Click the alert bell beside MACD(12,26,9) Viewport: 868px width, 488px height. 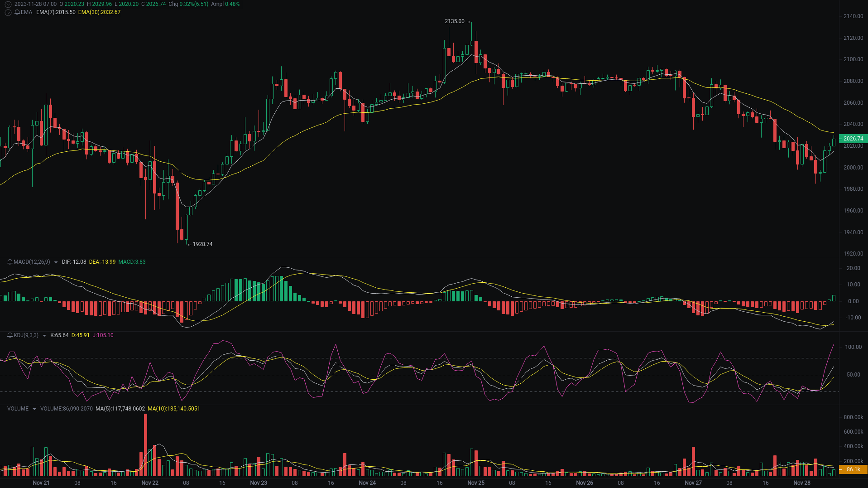click(x=10, y=262)
